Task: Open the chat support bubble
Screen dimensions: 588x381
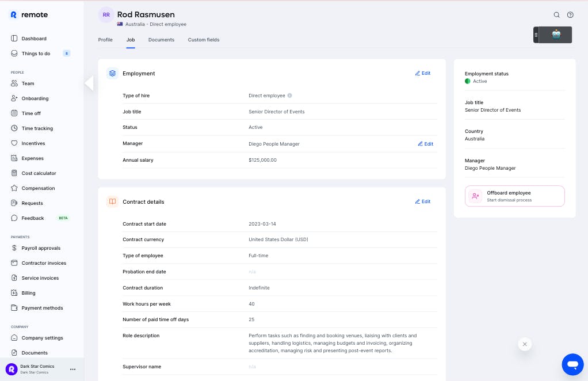Action: tap(572, 364)
